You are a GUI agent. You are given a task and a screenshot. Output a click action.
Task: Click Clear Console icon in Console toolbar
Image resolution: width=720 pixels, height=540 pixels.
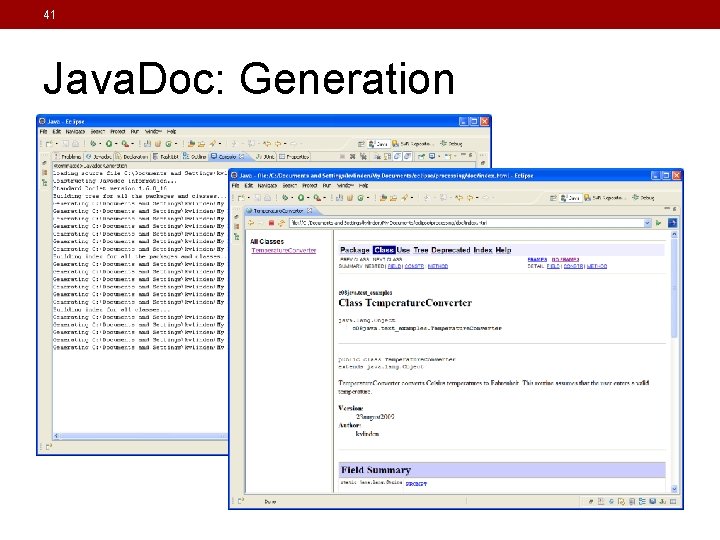coord(377,157)
